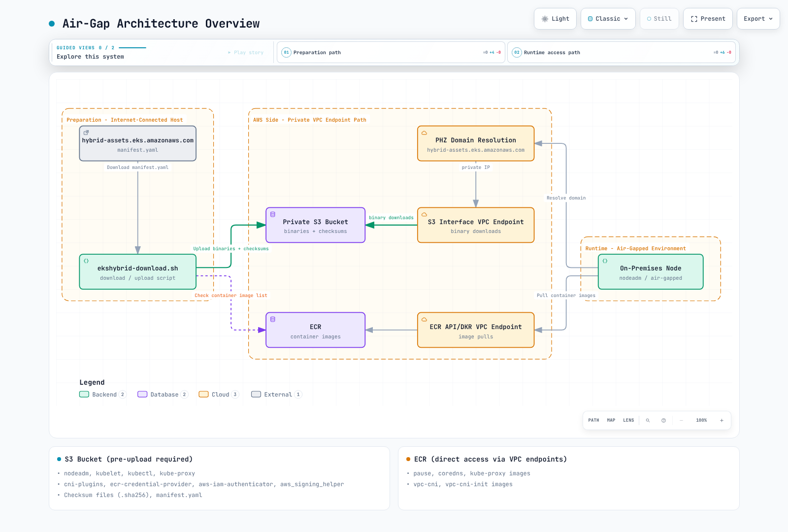Screen dimensions: 788x532
Task: Switch to PATH view mode
Action: (x=593, y=420)
